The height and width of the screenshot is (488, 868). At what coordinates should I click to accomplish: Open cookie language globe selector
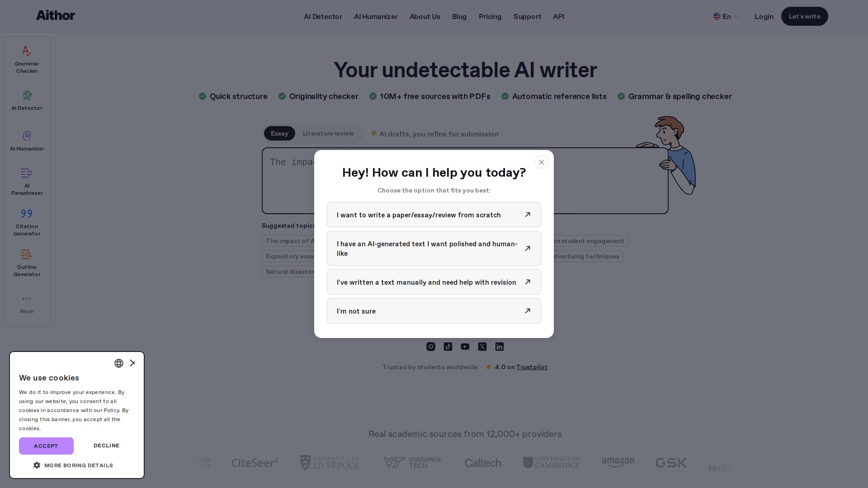coord(119,363)
